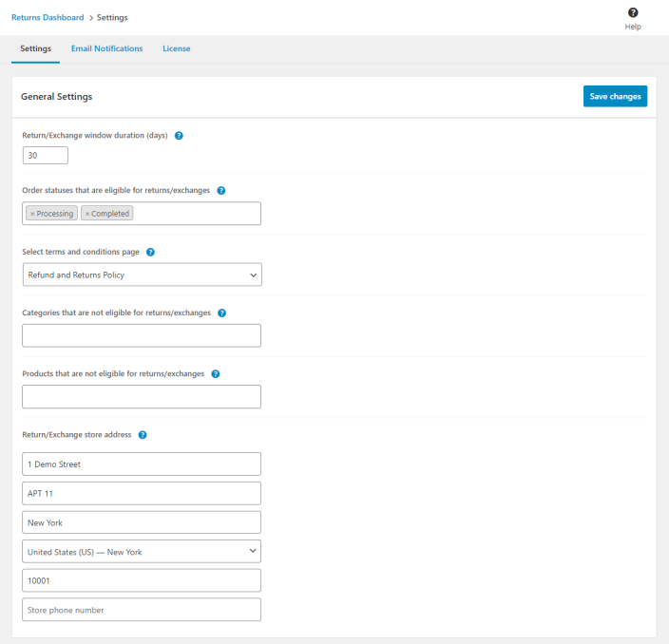Click the ineligible categories input box
The height and width of the screenshot is (644, 669).
pos(142,335)
